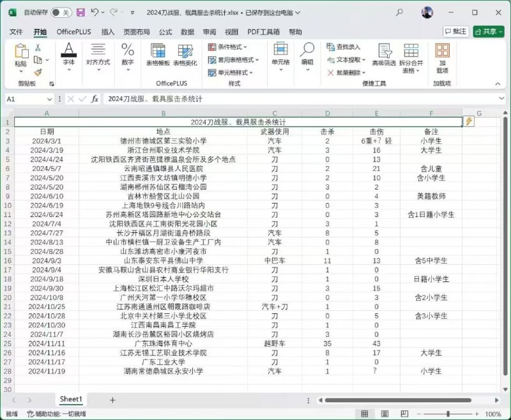
Task: Open the 拆分合并表格 dropdown
Action: pyautogui.click(x=411, y=57)
